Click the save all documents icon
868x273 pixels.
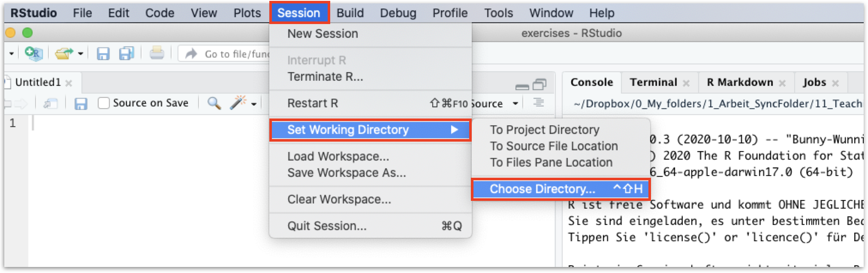[127, 54]
